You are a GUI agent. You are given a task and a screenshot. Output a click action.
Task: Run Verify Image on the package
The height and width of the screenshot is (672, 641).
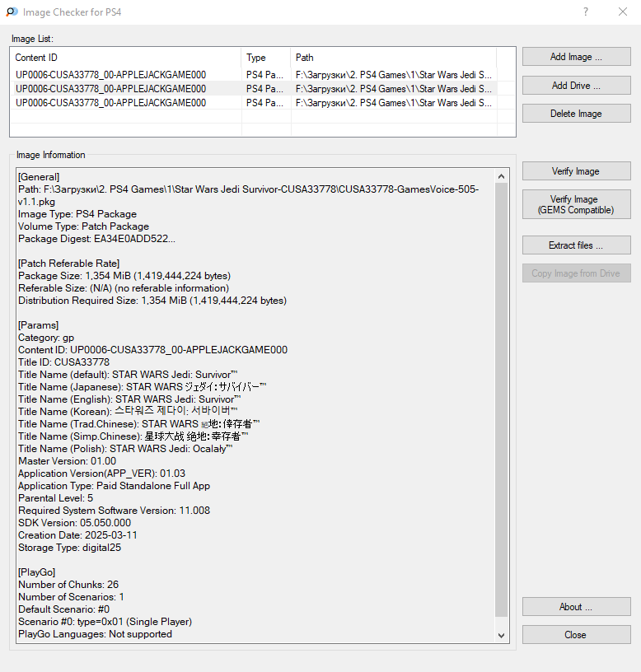pyautogui.click(x=576, y=171)
